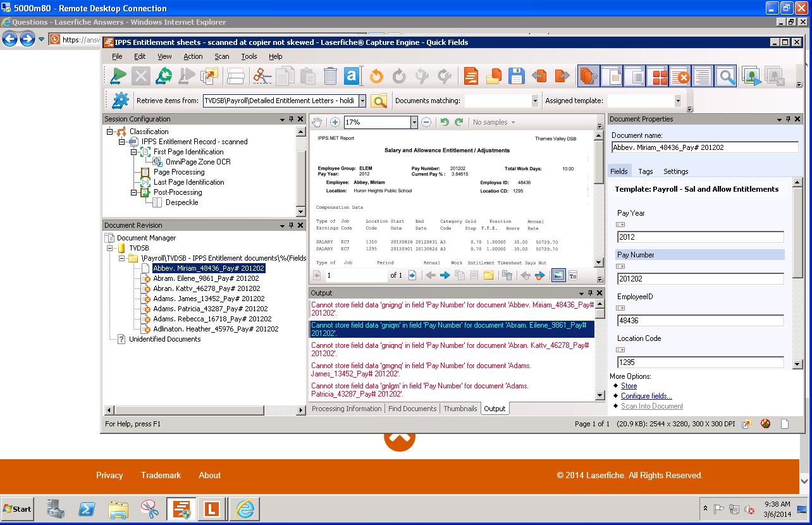Image resolution: width=812 pixels, height=525 pixels.
Task: Click the orange lines document icon in toolbar
Action: 471,77
